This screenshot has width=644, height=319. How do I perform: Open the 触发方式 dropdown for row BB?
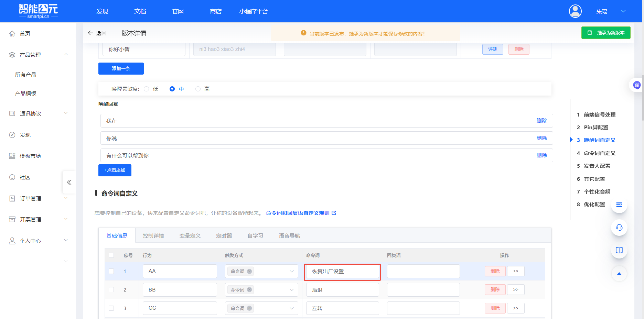click(x=291, y=289)
